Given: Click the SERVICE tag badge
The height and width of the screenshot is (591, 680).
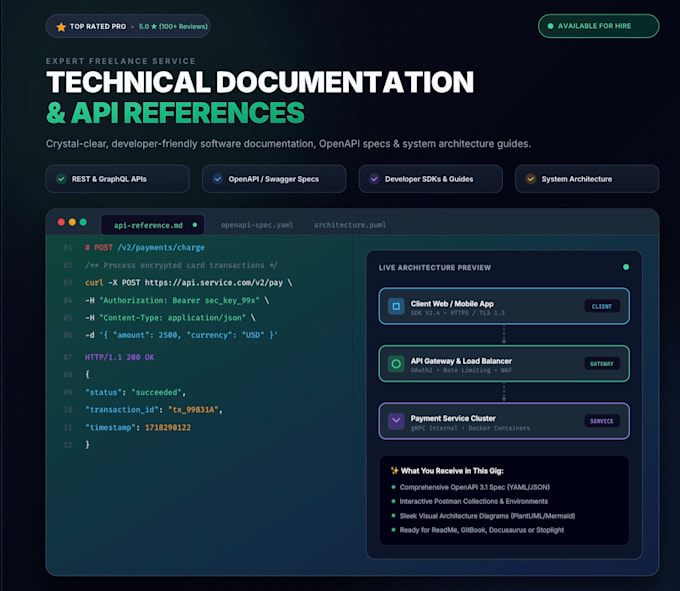Looking at the screenshot, I should (602, 421).
